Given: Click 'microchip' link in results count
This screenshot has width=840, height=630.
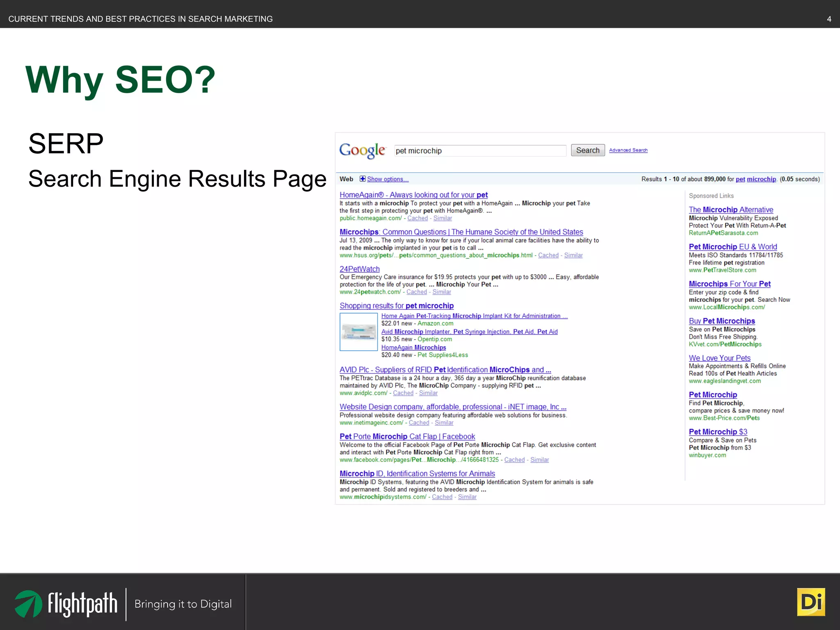Looking at the screenshot, I should pos(761,179).
